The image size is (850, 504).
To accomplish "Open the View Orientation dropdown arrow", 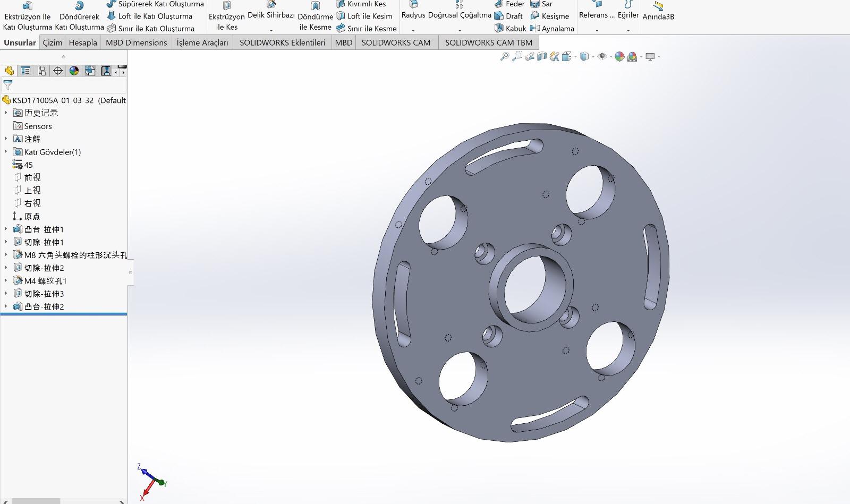I will click(575, 56).
